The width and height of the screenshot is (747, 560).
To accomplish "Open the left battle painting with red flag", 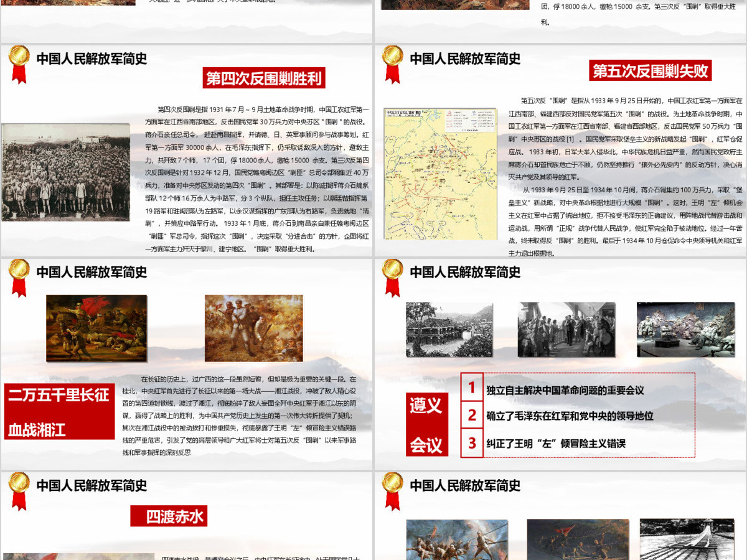I will pos(96,329).
